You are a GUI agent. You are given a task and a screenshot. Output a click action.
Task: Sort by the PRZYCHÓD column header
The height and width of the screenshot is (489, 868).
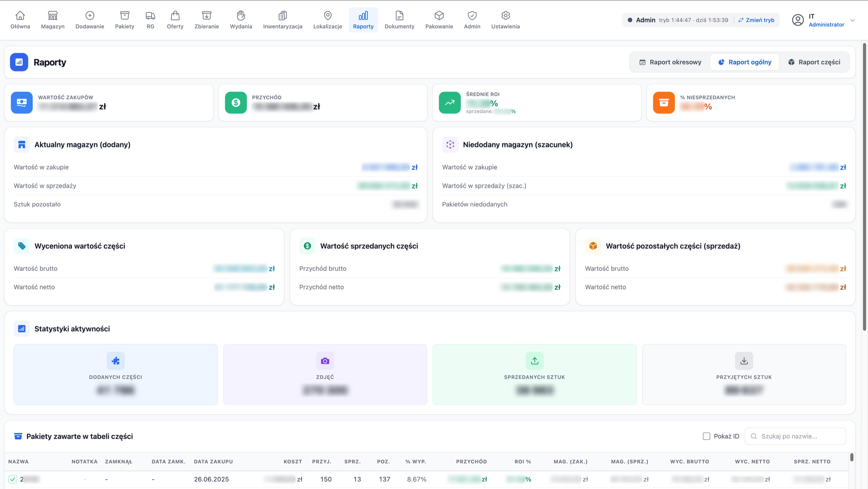click(471, 462)
